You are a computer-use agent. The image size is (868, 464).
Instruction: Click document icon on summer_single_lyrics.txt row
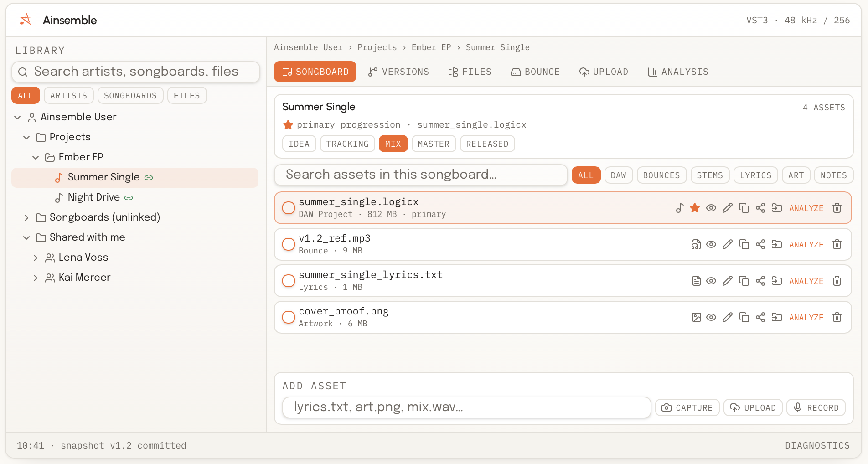coord(696,281)
